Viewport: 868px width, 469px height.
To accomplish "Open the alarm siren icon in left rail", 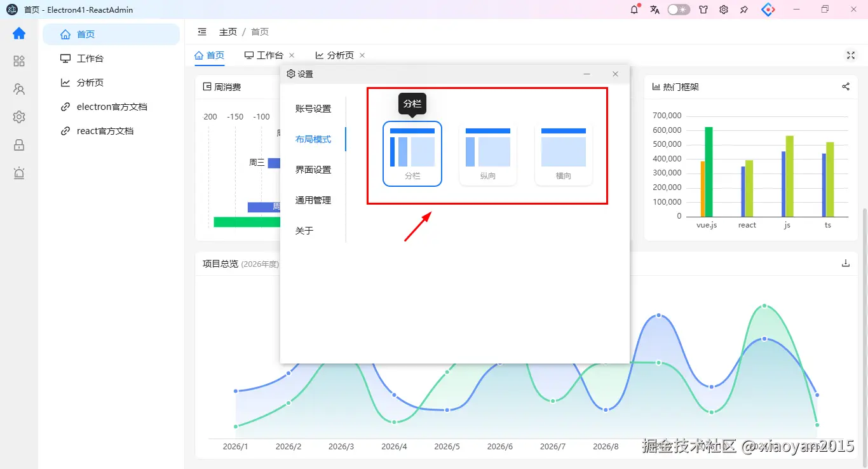I will [x=19, y=173].
